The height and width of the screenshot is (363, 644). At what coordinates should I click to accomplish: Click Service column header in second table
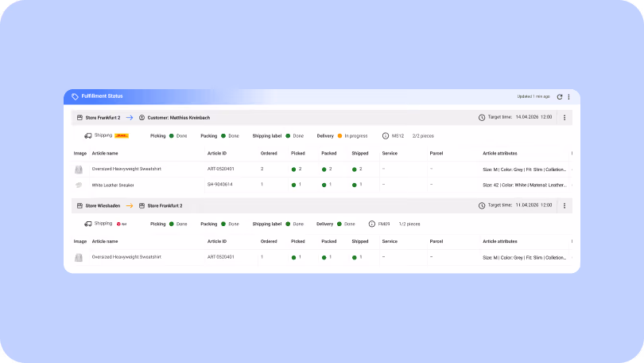pos(390,241)
